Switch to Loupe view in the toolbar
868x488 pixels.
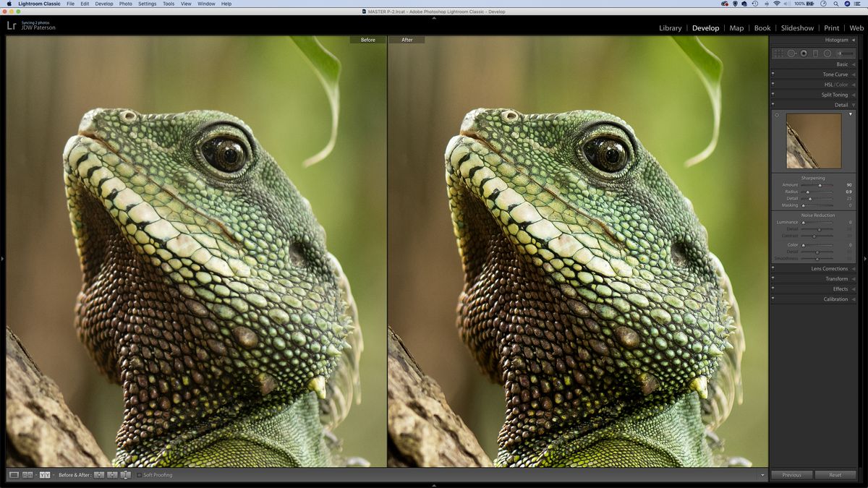[x=14, y=475]
